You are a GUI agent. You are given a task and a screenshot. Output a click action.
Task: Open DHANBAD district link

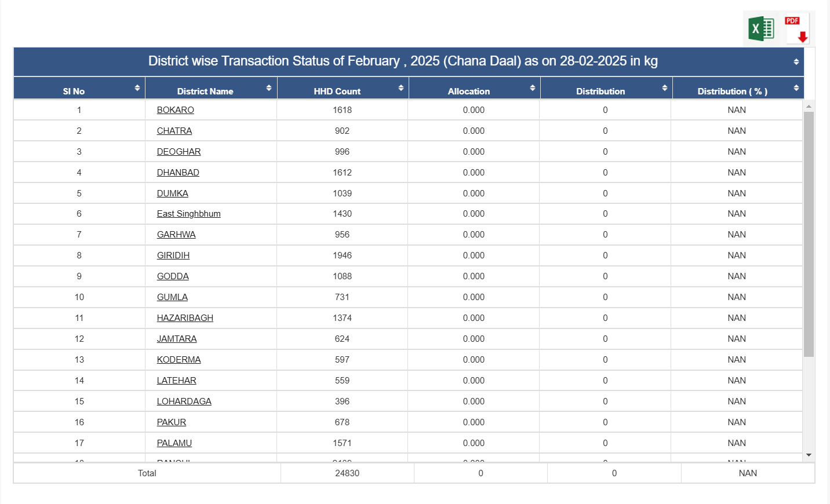(x=178, y=173)
